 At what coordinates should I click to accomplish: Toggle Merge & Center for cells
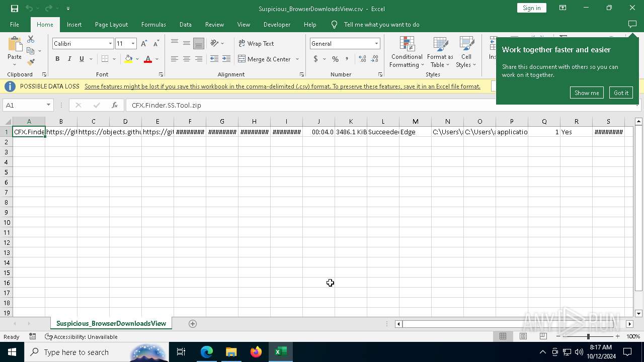(x=264, y=59)
